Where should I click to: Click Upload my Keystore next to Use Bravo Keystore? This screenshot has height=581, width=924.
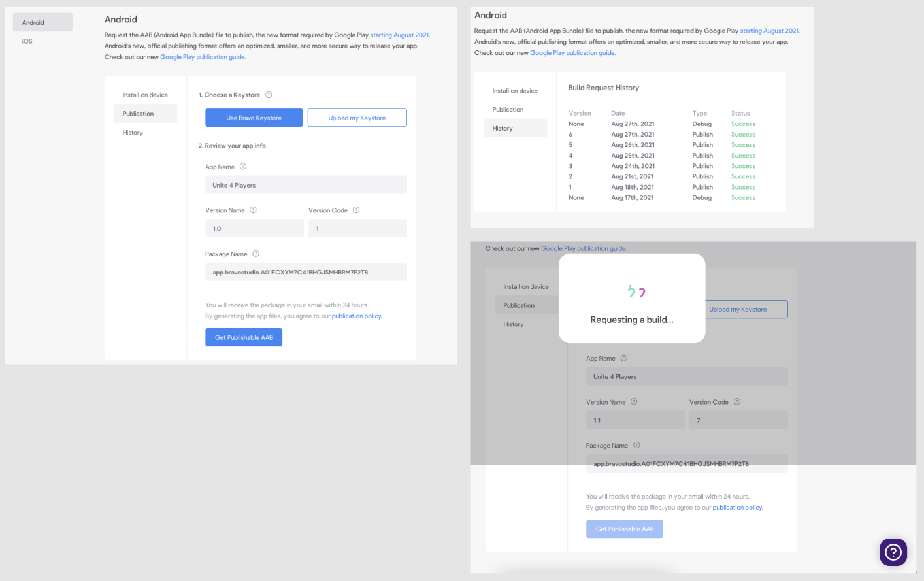tap(357, 118)
